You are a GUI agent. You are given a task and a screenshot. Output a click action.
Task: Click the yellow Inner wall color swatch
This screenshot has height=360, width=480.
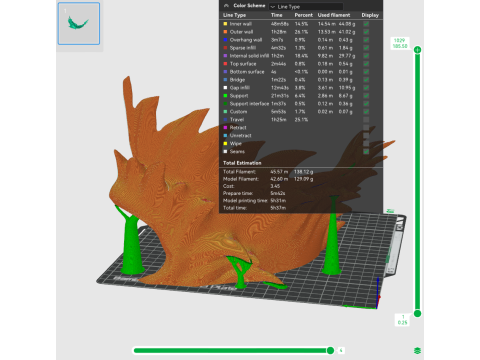(x=225, y=24)
